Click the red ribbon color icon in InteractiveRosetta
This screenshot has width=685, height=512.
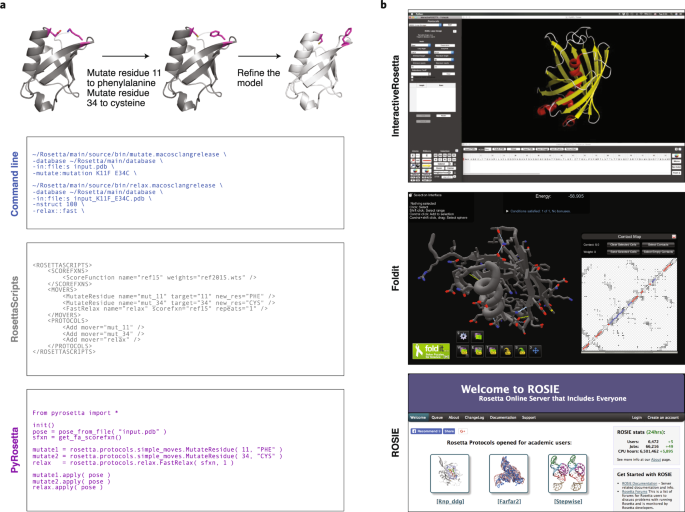tap(427, 161)
